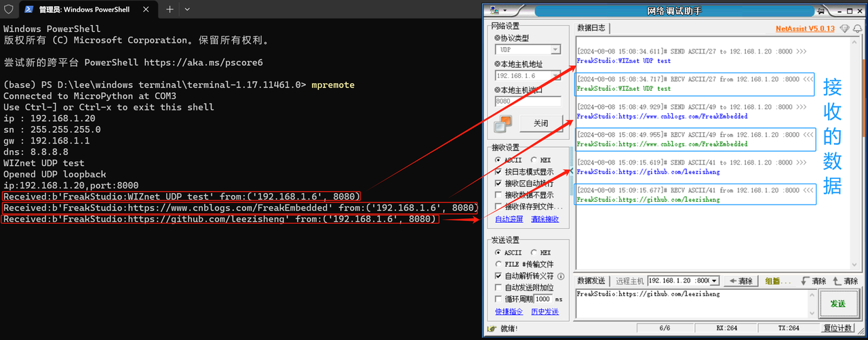Click the 15:09:15.677 RECV ASCII/41 log line
This screenshot has height=340, width=868.
click(x=695, y=190)
